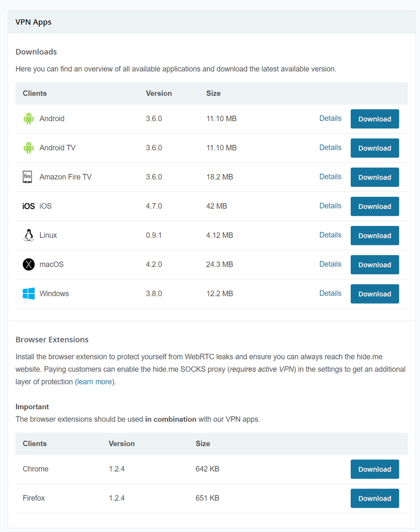This screenshot has width=420, height=532.
Task: Open Details for macOS app
Action: point(330,264)
